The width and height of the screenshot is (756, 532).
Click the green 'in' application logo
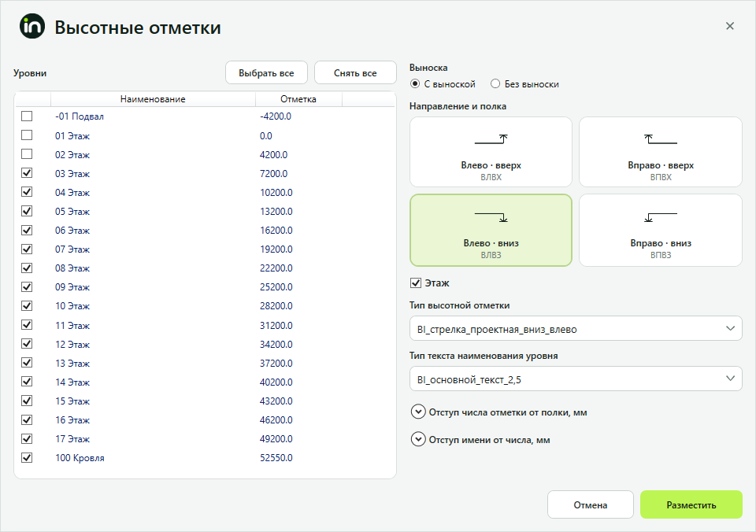tap(32, 27)
